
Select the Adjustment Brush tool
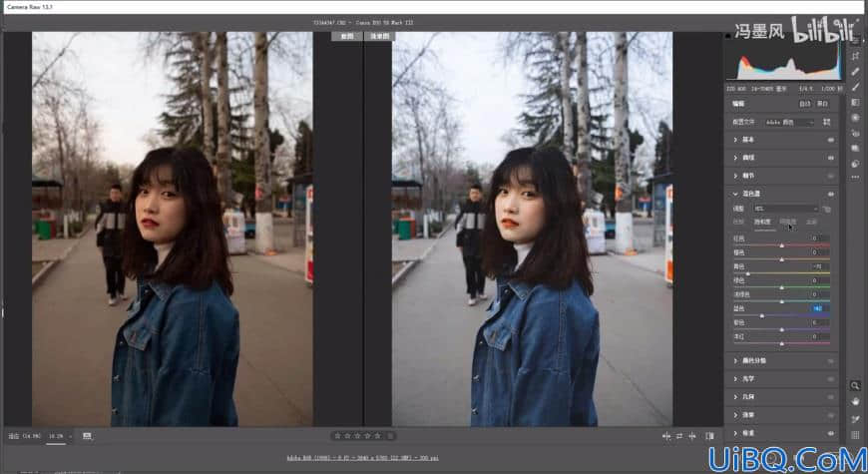point(855,87)
